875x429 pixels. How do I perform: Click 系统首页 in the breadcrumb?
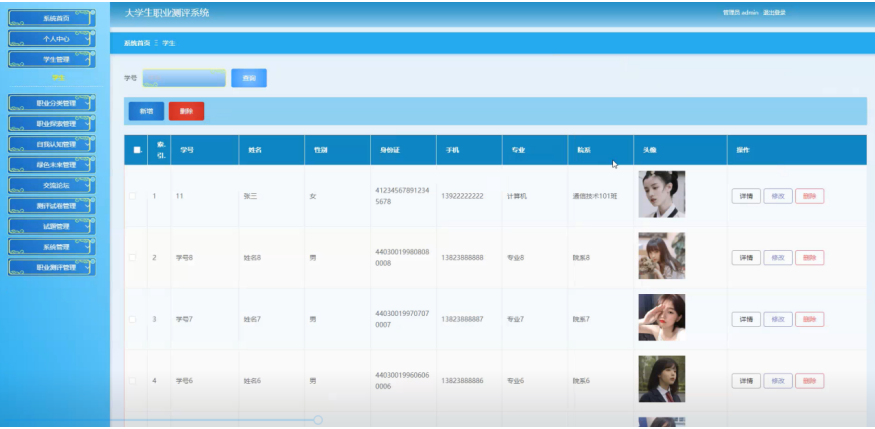[x=137, y=43]
